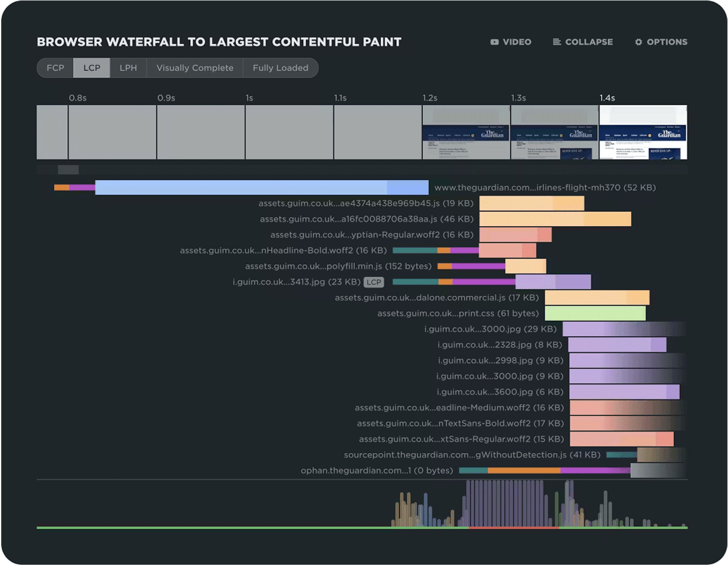Image resolution: width=728 pixels, height=566 pixels.
Task: Click the polyfill.min.js request label
Action: coord(338,266)
